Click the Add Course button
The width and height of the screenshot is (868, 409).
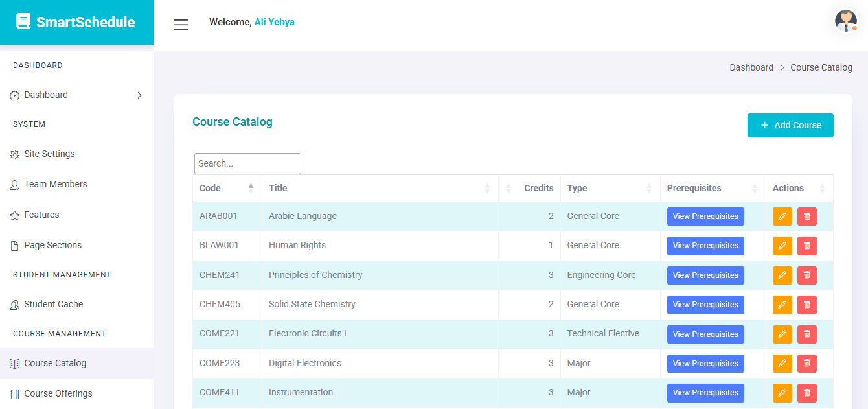pos(790,126)
